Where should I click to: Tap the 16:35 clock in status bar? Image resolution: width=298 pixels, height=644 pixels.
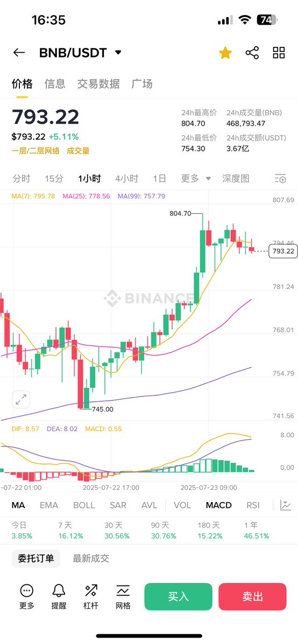pyautogui.click(x=48, y=20)
